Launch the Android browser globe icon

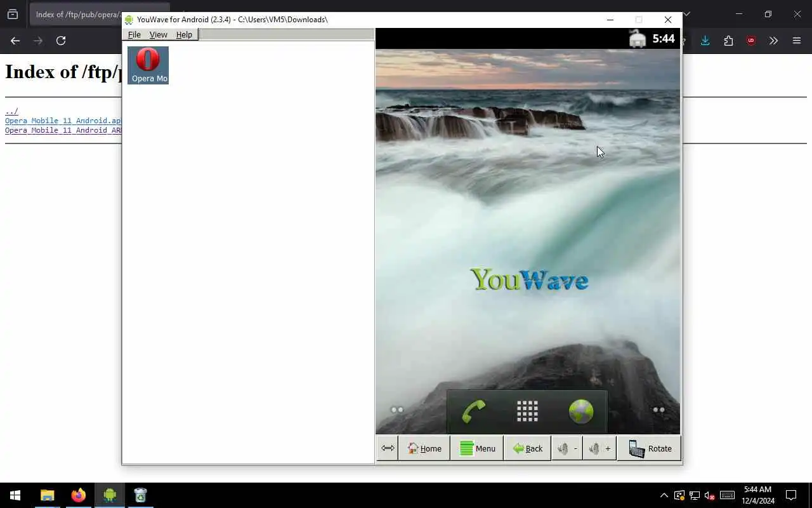click(580, 411)
